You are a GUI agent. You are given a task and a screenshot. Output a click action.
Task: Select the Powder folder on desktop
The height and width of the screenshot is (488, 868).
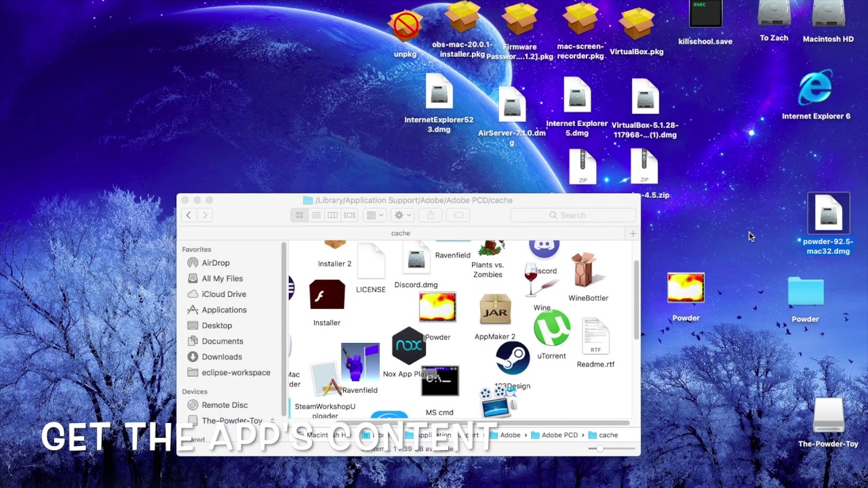(806, 293)
